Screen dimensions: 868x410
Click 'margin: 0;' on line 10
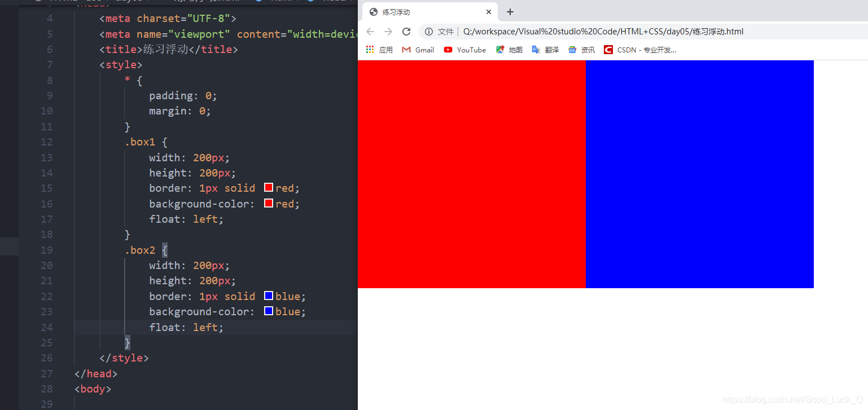180,111
